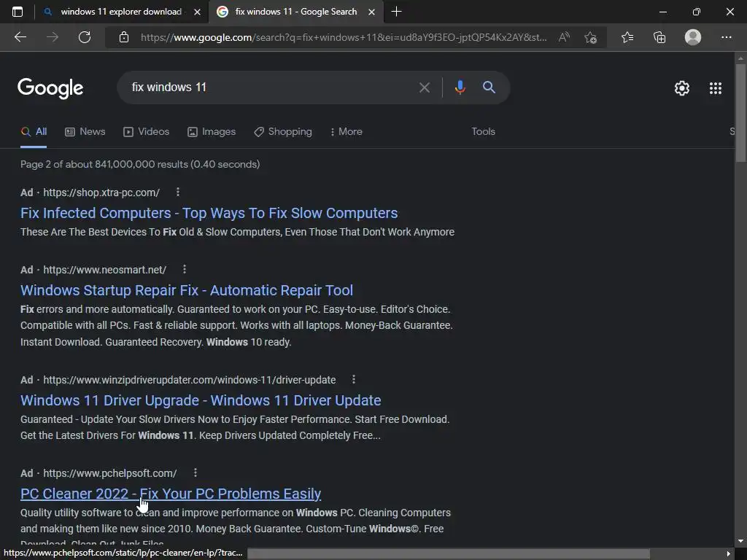The image size is (747, 560).
Task: Select the All results tab
Action: click(34, 131)
